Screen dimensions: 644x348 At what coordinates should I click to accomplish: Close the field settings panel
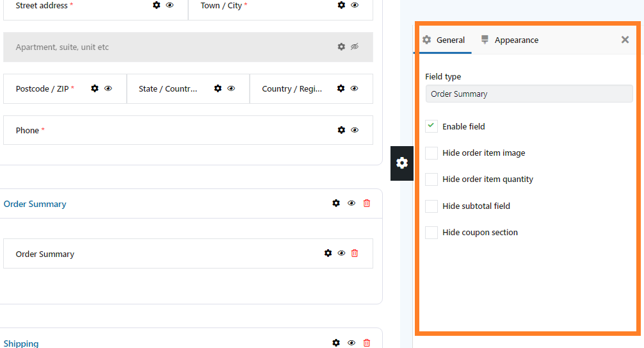tap(625, 40)
